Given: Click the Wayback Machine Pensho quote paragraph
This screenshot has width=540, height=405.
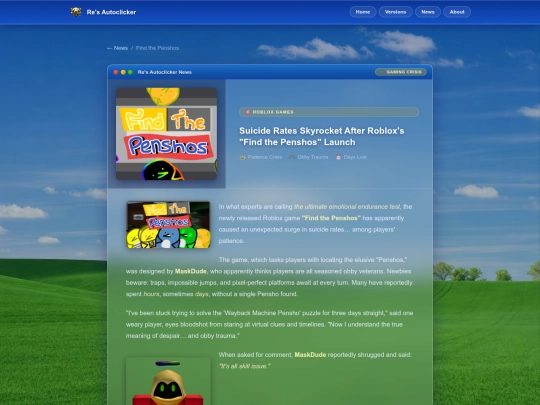Looking at the screenshot, I should tap(269, 324).
